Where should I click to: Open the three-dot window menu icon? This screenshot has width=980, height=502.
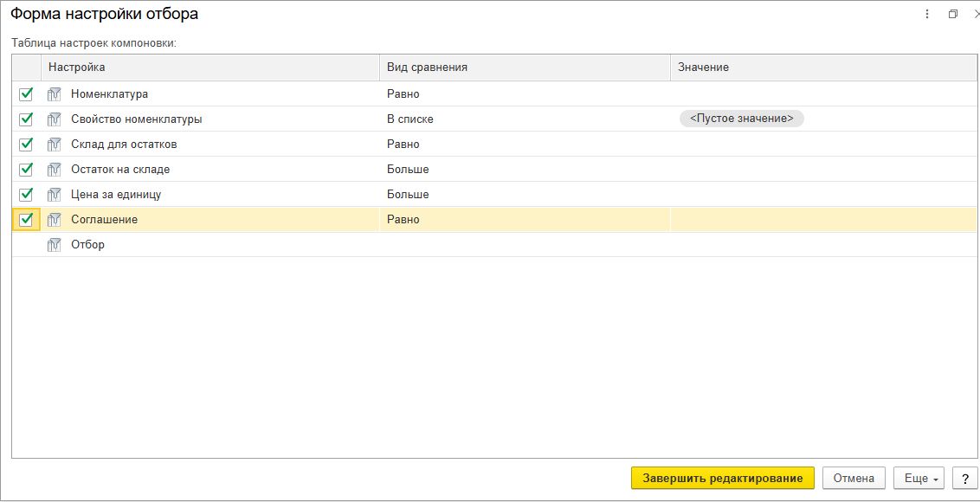coord(927,15)
